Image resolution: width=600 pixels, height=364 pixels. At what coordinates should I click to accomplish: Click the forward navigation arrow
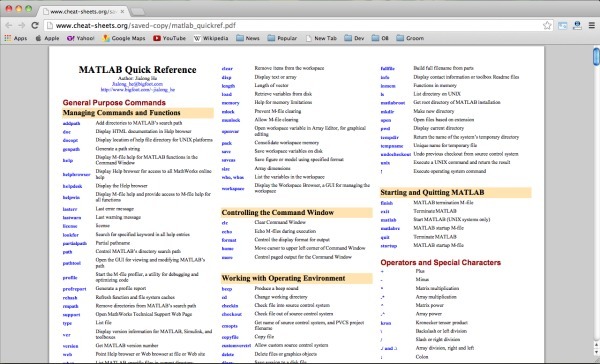tap(22, 26)
